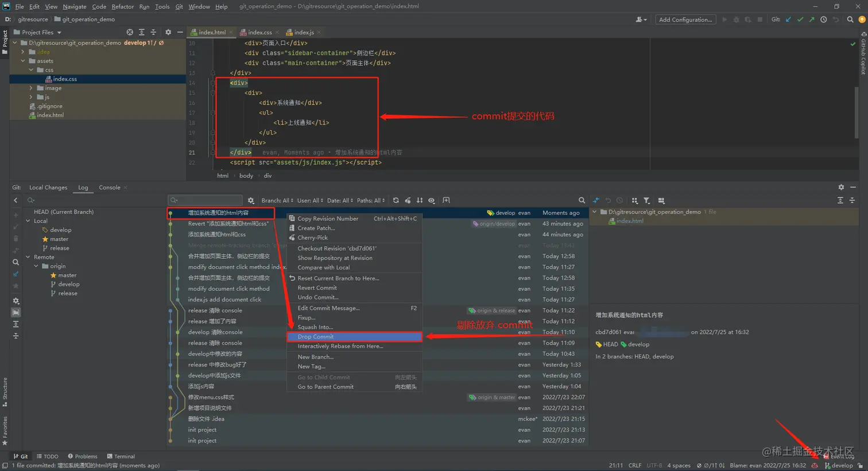Open Git Show History clock icon
The height and width of the screenshot is (471, 868).
[x=823, y=20]
